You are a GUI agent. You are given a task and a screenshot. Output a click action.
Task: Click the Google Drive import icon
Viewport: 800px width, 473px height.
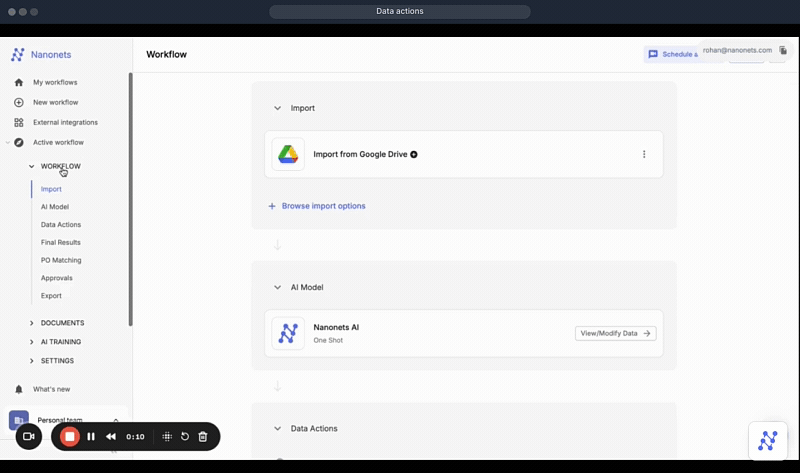288,154
